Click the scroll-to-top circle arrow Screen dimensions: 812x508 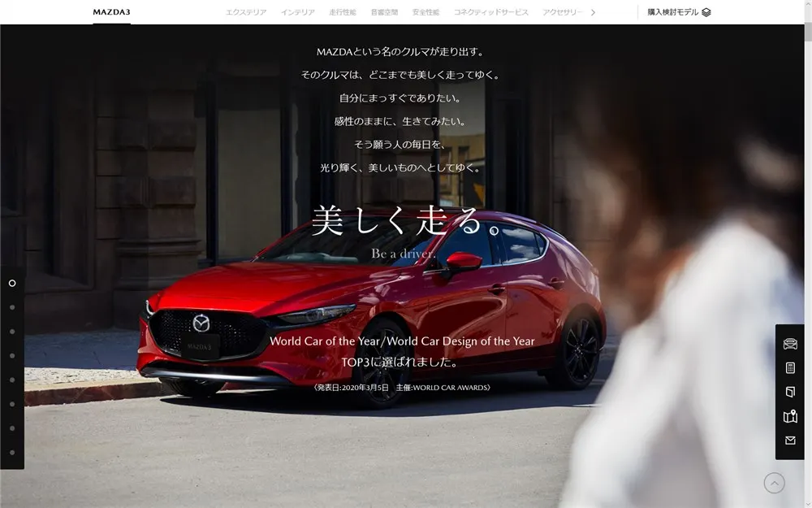tap(775, 481)
